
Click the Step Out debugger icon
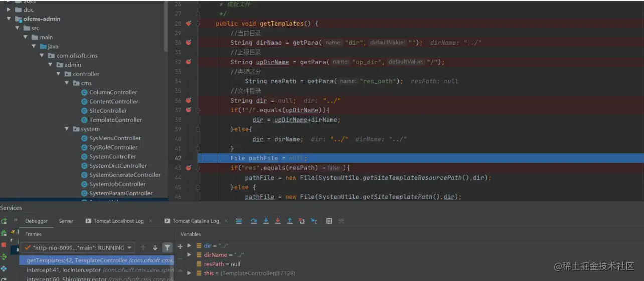pos(290,221)
